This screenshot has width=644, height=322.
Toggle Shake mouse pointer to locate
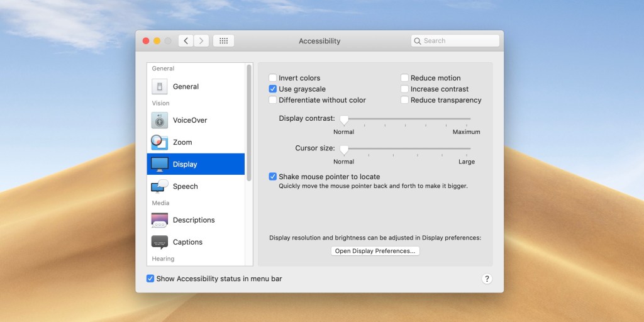click(x=273, y=177)
